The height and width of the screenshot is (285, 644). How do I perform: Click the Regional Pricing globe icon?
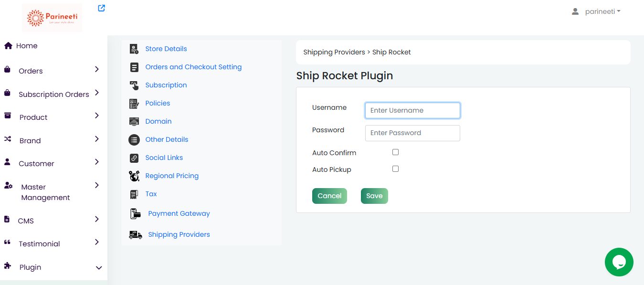tap(134, 176)
